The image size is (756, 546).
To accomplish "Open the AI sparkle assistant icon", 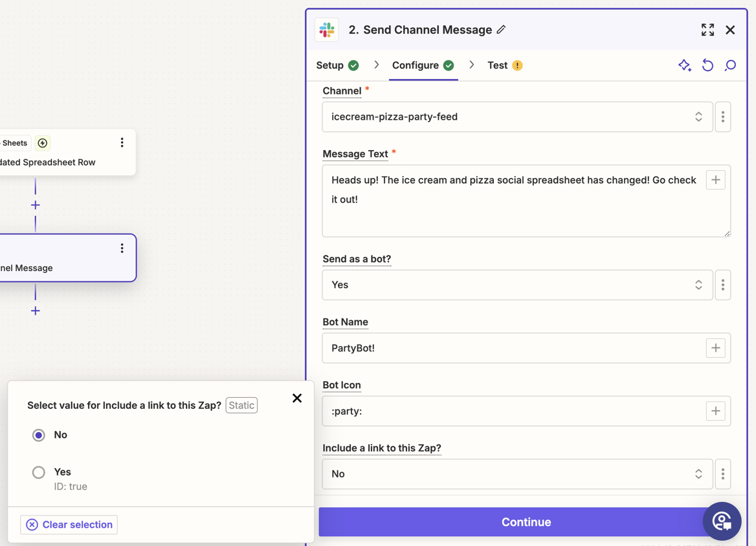I will pyautogui.click(x=685, y=65).
